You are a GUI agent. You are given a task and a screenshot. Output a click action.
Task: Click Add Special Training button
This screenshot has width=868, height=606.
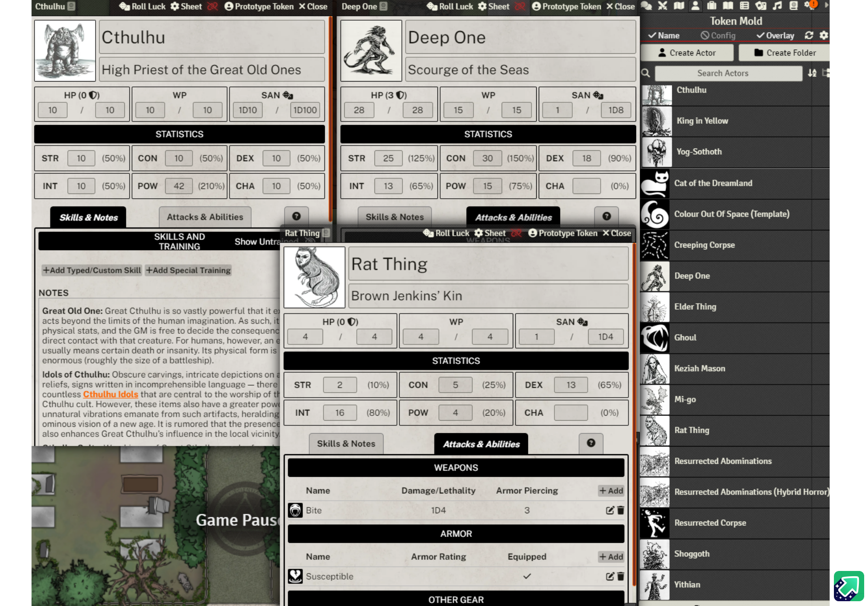pos(188,270)
